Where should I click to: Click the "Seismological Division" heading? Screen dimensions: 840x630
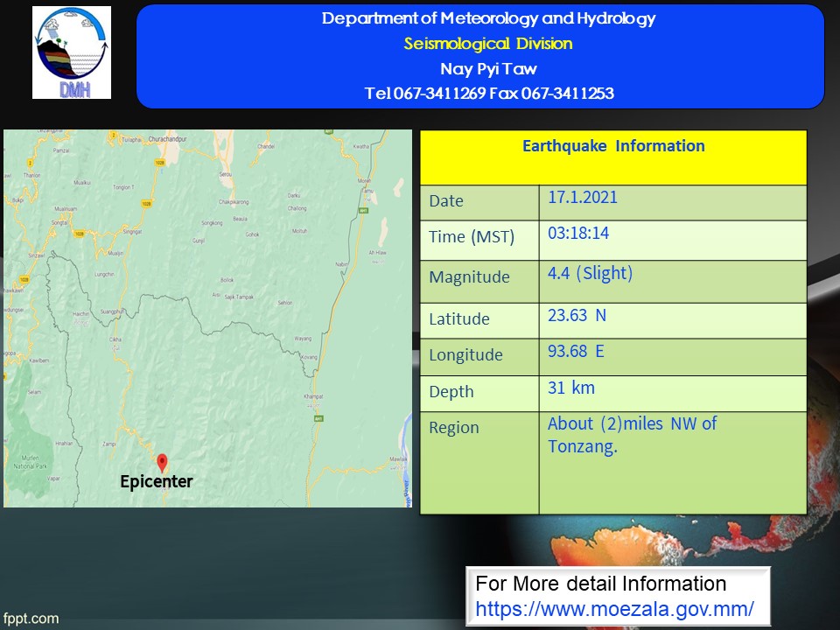tap(488, 44)
